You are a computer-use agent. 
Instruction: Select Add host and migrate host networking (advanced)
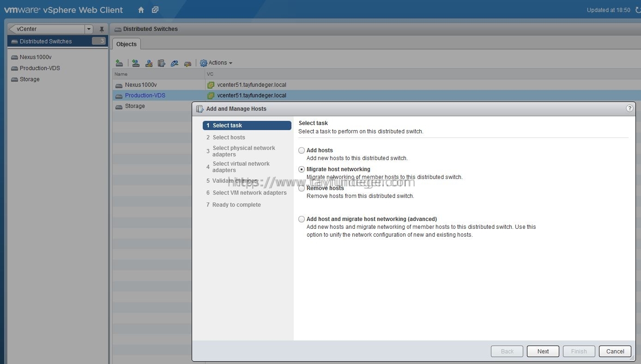pos(302,219)
